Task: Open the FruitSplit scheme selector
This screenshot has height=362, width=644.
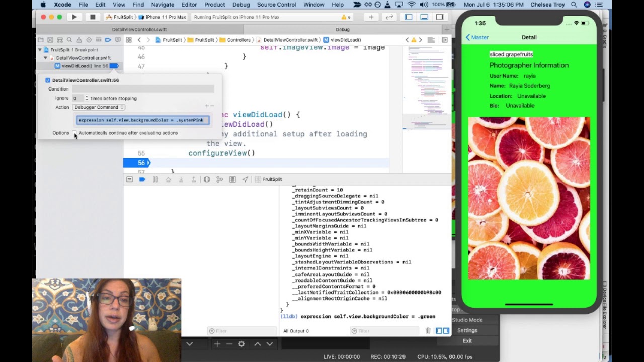Action: (x=120, y=17)
